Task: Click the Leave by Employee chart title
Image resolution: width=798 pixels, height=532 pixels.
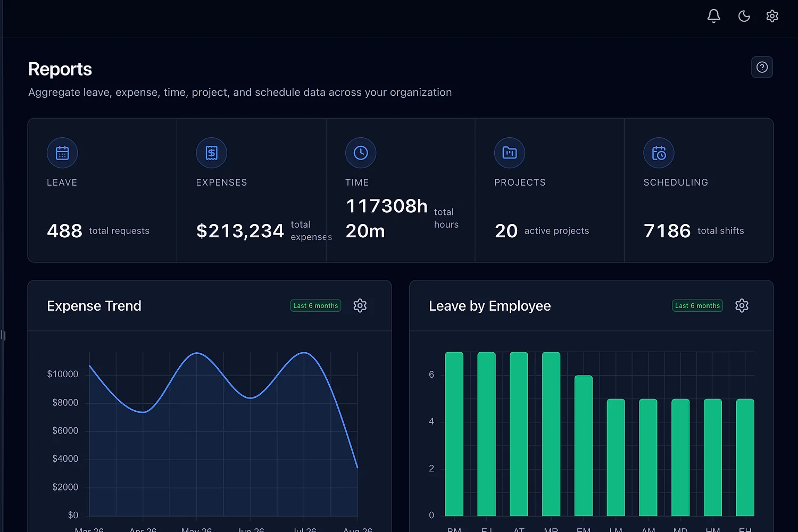Action: [490, 306]
